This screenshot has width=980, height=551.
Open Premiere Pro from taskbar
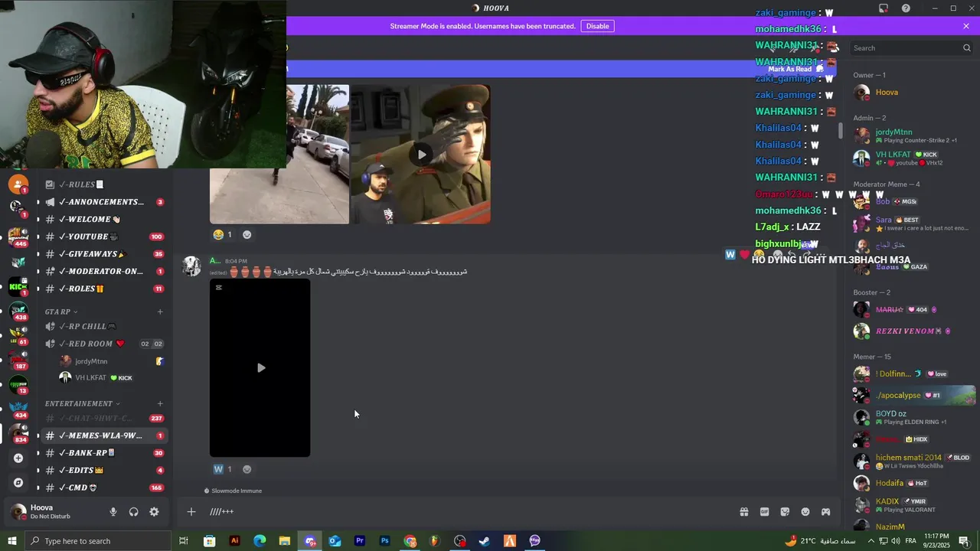pos(360,541)
